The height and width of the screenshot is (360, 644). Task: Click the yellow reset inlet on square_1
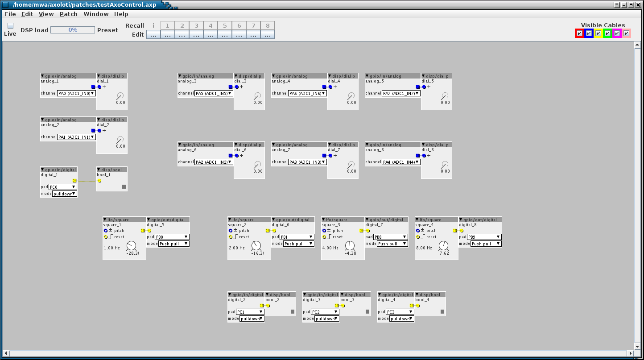106,237
